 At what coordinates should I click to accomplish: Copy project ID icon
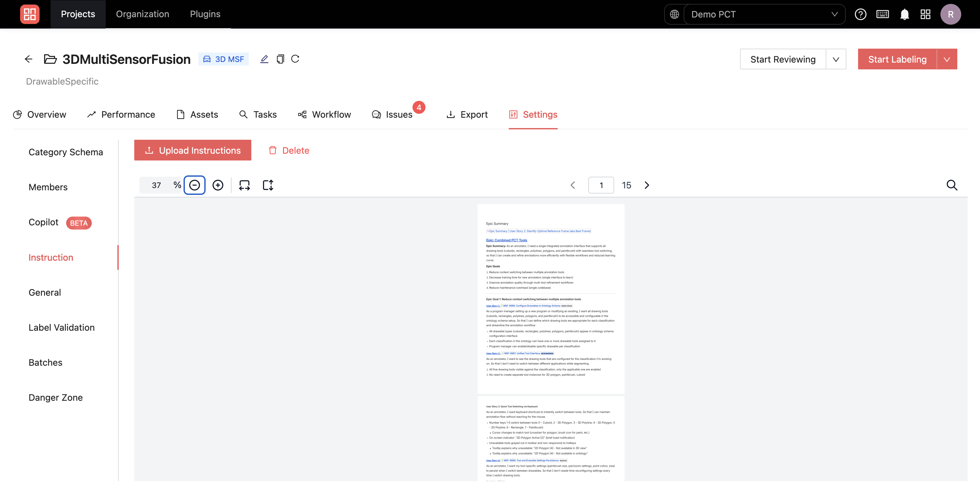(280, 59)
